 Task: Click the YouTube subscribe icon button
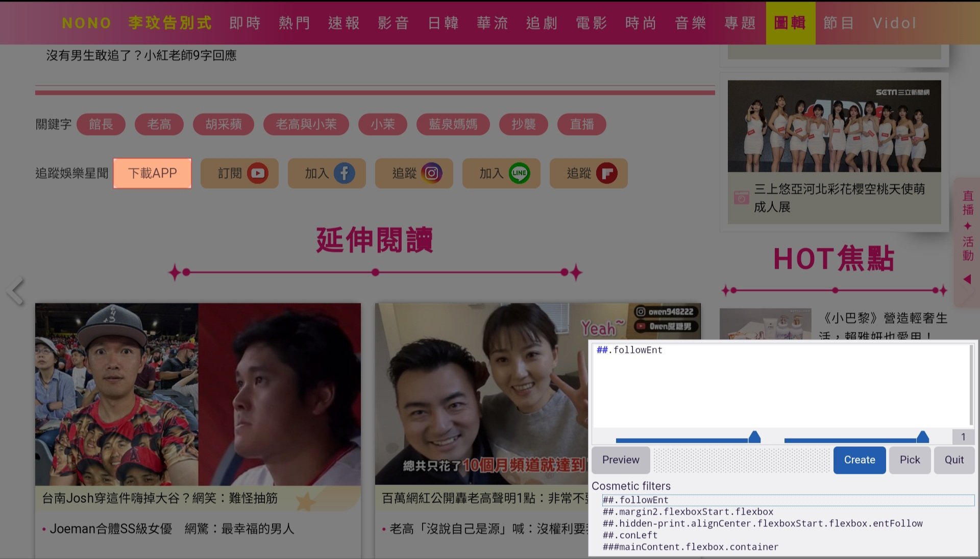(x=258, y=173)
